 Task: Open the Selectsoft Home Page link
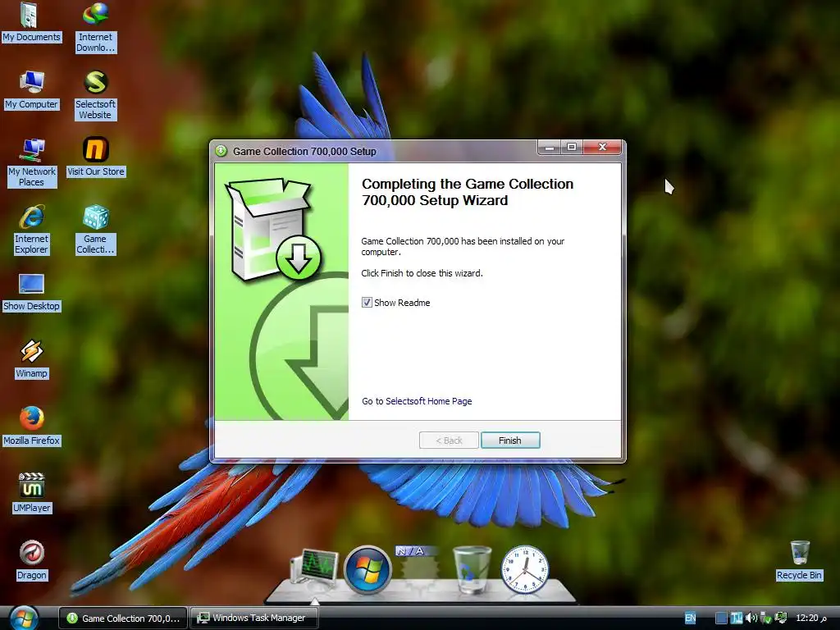point(428,401)
